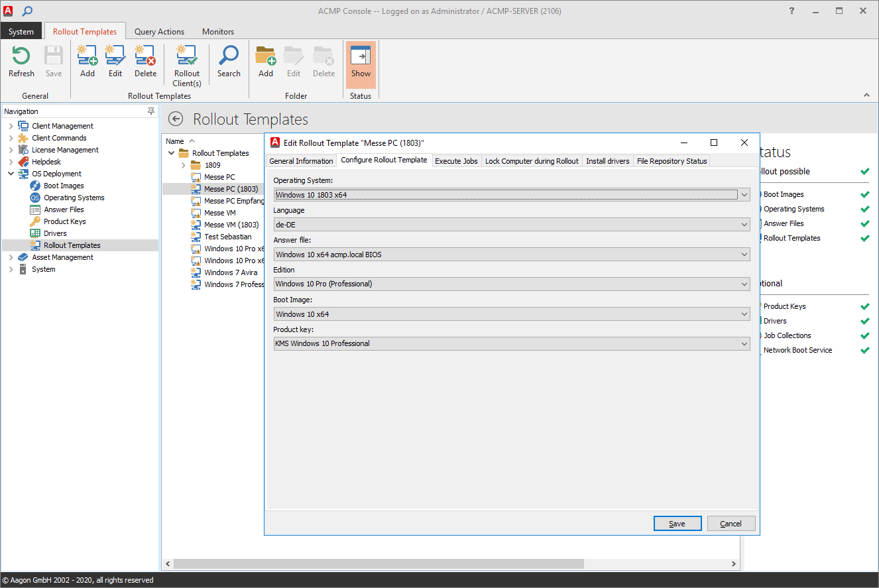Click the dialog Save button
The image size is (879, 588).
(677, 524)
